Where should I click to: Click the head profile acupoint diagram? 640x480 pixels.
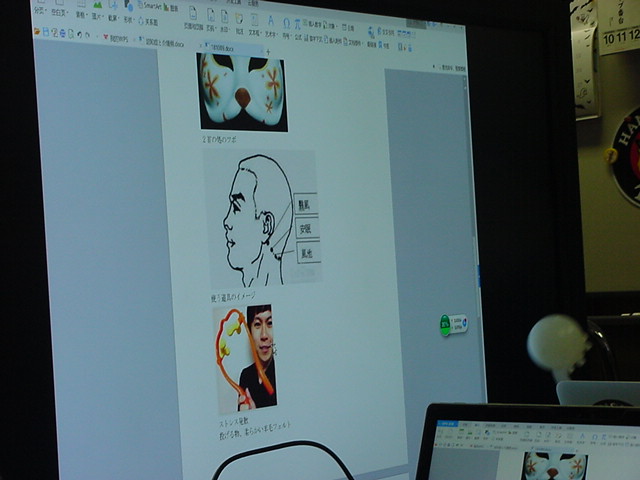(x=262, y=219)
